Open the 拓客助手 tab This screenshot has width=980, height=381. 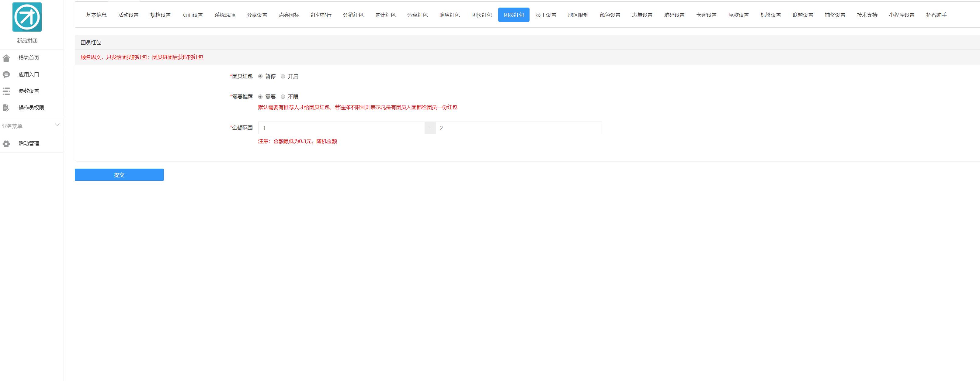pyautogui.click(x=936, y=15)
